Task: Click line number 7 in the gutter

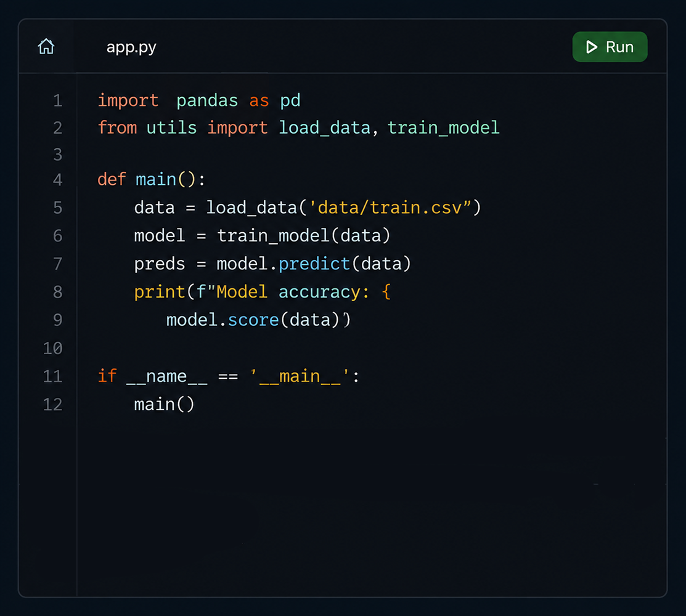Action: click(x=58, y=264)
